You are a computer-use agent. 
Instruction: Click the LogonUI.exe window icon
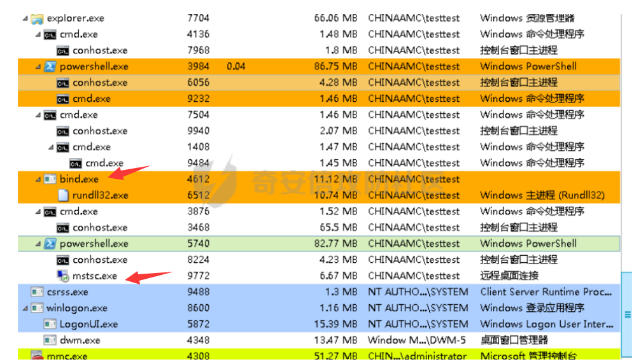click(50, 325)
